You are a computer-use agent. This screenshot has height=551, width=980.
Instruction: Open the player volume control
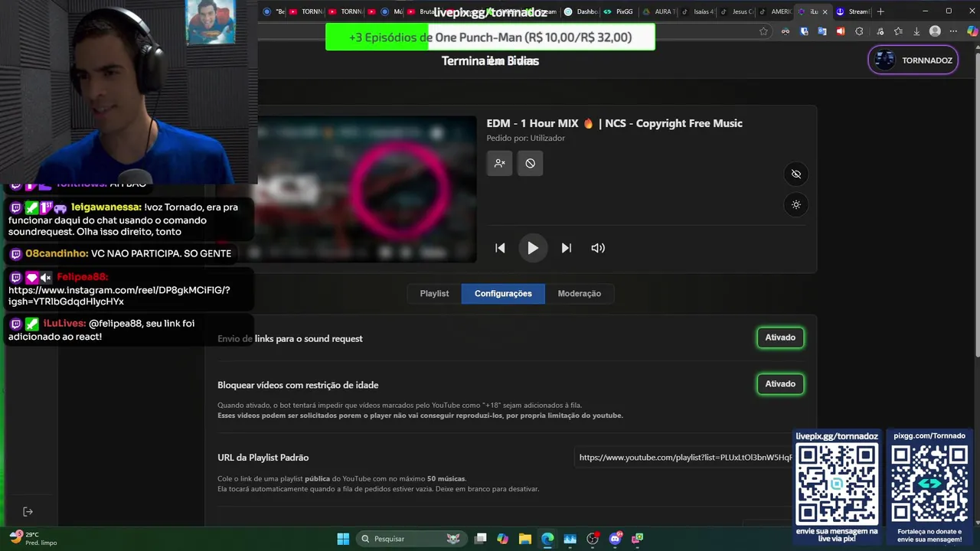click(x=598, y=248)
